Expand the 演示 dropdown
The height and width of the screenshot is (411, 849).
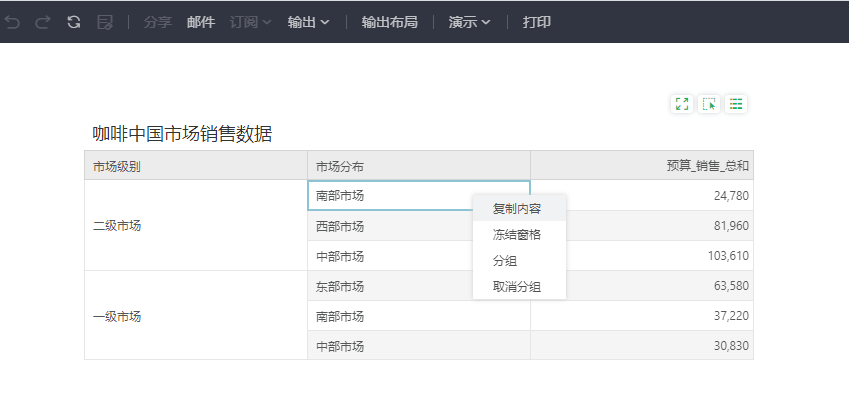tap(469, 21)
